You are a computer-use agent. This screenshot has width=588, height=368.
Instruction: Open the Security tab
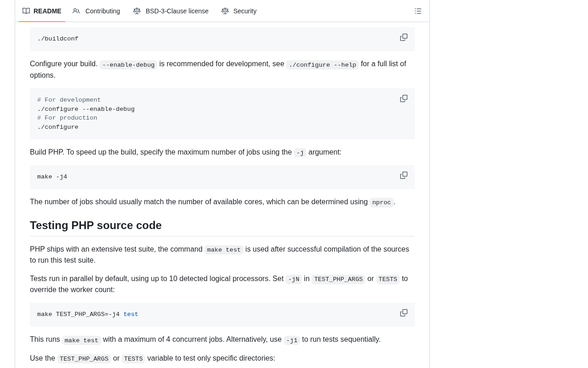coord(239,11)
